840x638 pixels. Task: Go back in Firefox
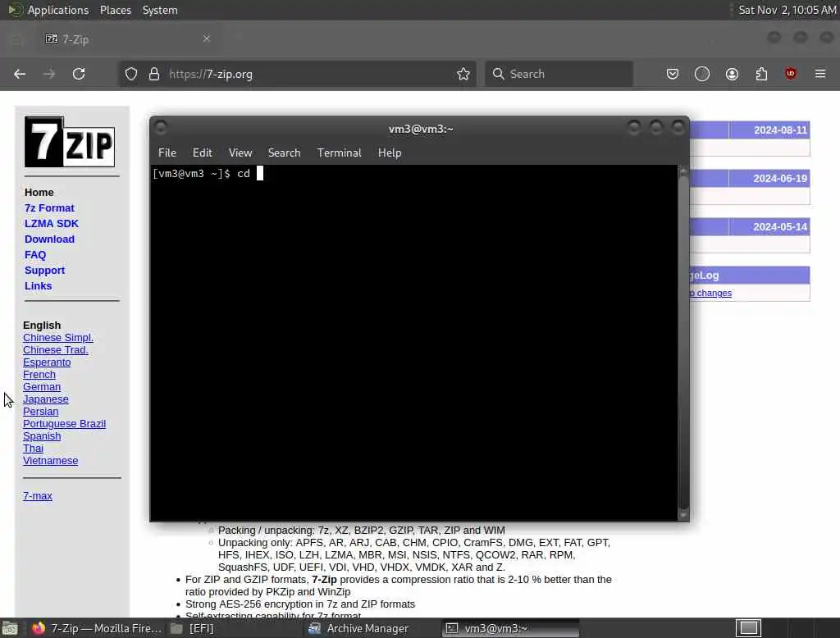[x=20, y=74]
